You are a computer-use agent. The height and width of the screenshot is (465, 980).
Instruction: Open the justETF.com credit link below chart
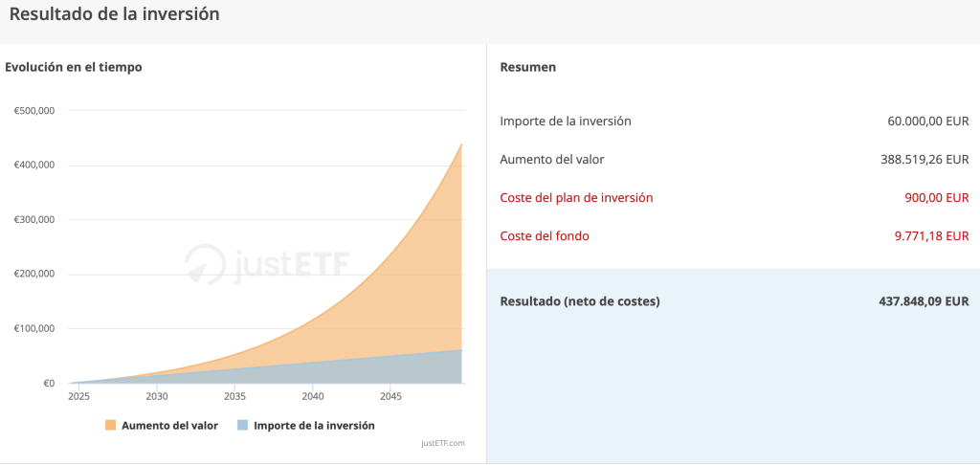click(x=442, y=443)
